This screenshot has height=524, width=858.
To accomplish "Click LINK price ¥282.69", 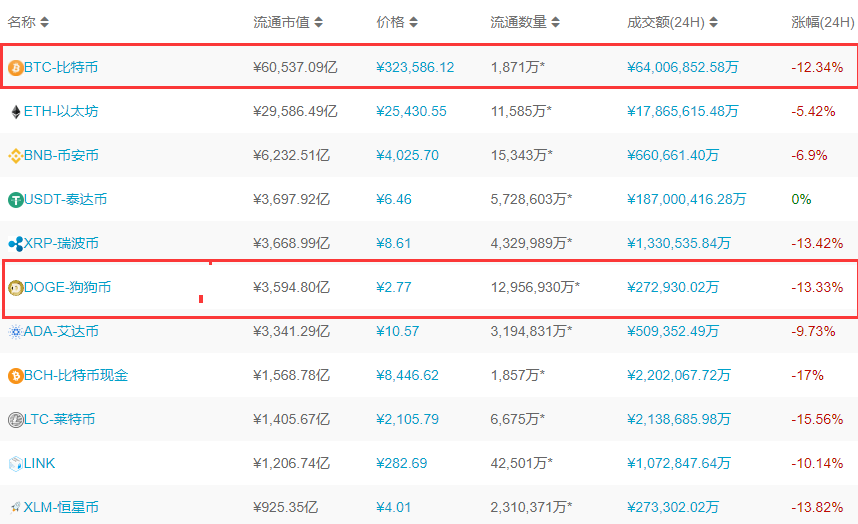I will coord(401,463).
